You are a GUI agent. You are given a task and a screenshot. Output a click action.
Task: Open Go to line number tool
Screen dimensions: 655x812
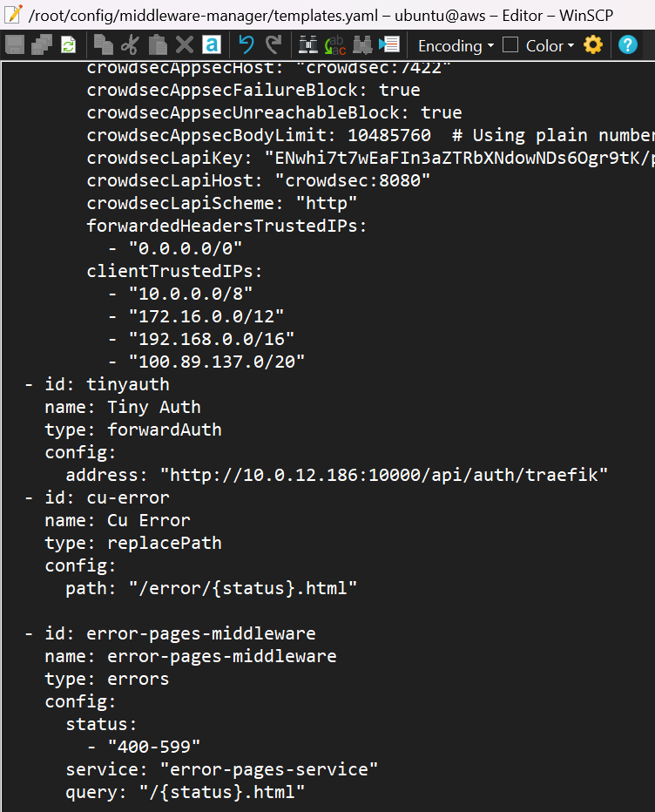(x=389, y=45)
